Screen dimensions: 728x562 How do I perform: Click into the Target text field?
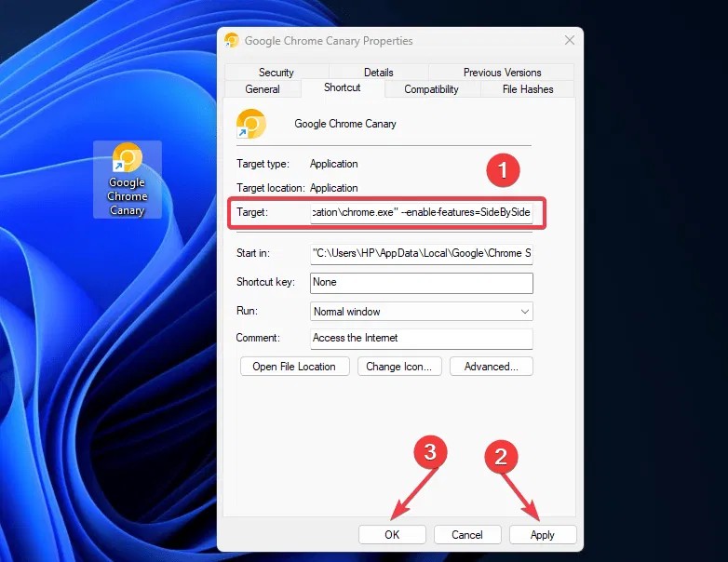421,213
